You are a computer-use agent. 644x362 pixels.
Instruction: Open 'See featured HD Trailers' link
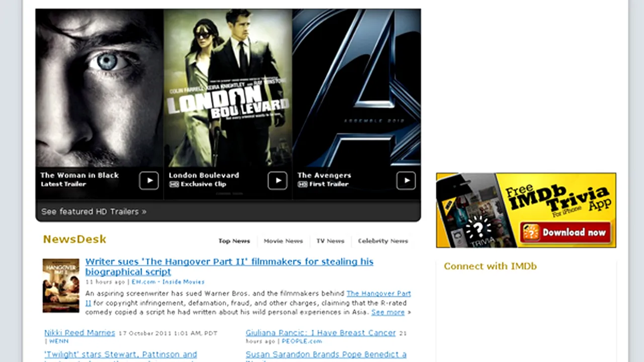[x=94, y=212]
